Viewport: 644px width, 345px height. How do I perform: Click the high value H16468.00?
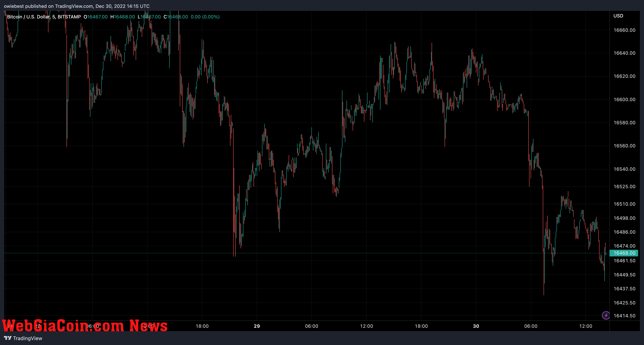[x=123, y=17]
